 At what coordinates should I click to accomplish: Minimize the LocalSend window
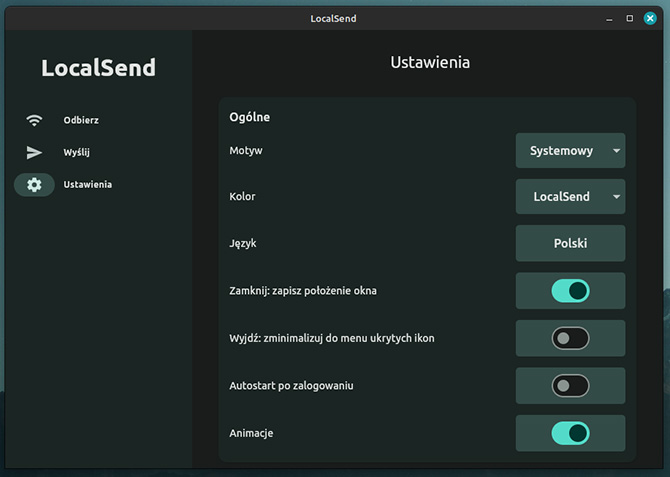pos(609,19)
